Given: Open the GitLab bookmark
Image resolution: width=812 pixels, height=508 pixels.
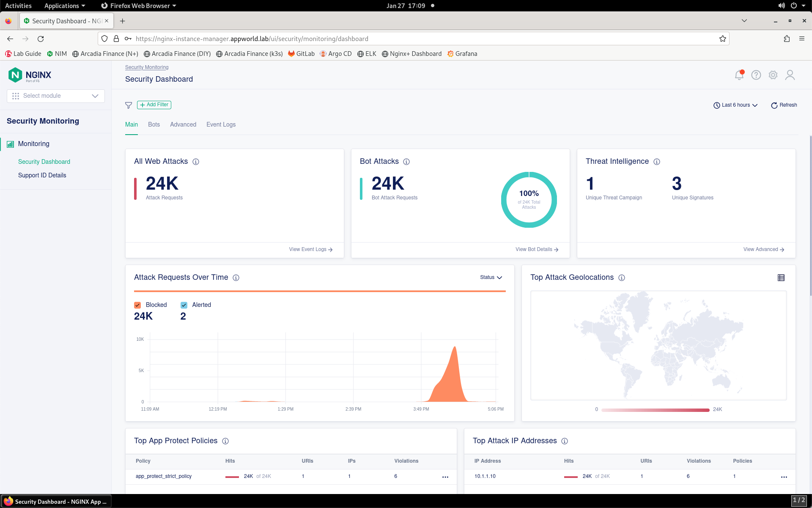Looking at the screenshot, I should (x=301, y=54).
